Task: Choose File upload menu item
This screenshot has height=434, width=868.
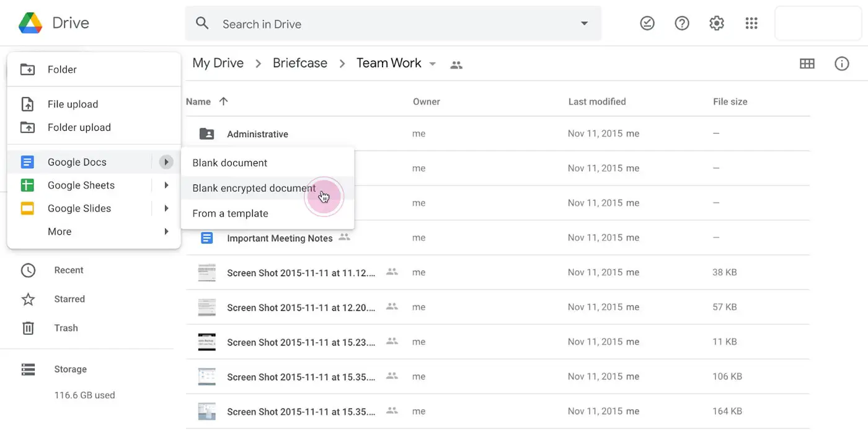Action: 94,104
